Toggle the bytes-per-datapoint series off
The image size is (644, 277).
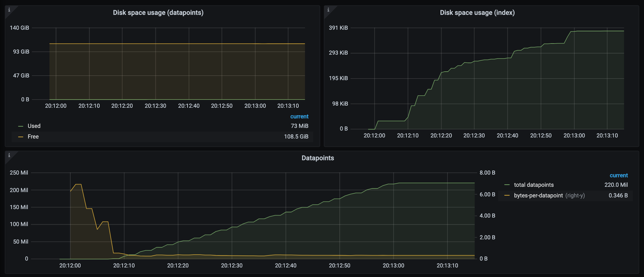click(538, 196)
